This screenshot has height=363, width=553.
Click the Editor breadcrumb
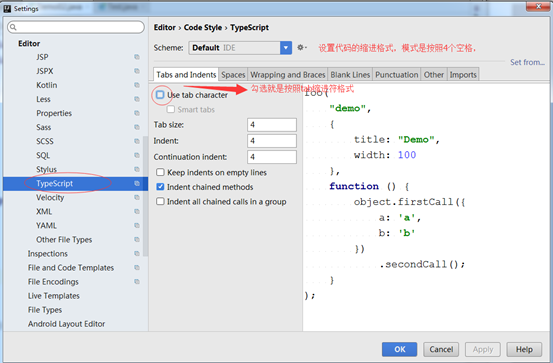(x=164, y=28)
